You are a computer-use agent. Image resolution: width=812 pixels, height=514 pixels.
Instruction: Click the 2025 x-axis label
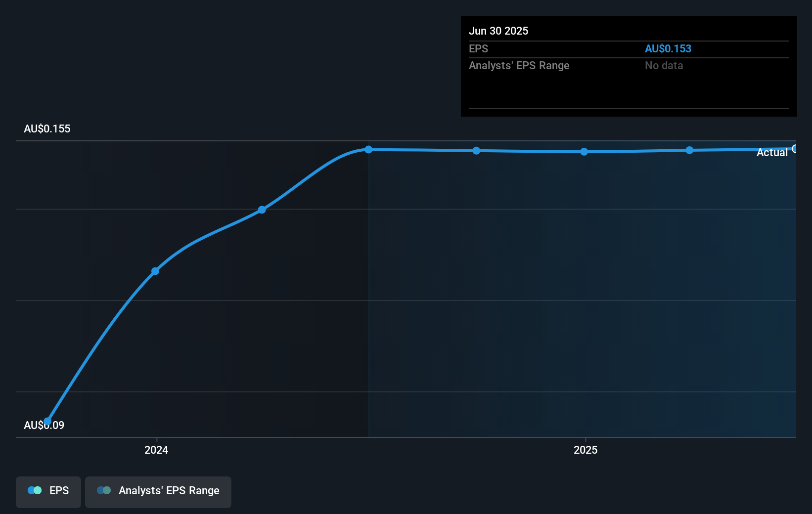pos(586,450)
